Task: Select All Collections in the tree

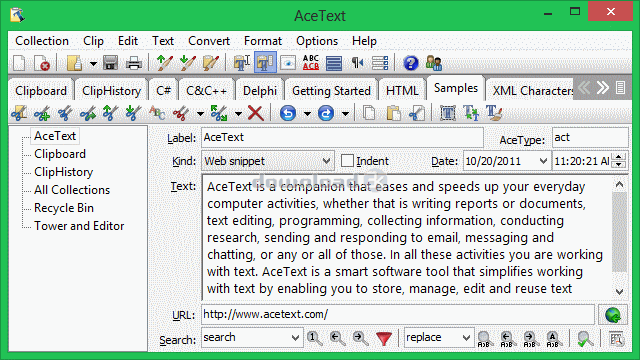Action: click(72, 190)
